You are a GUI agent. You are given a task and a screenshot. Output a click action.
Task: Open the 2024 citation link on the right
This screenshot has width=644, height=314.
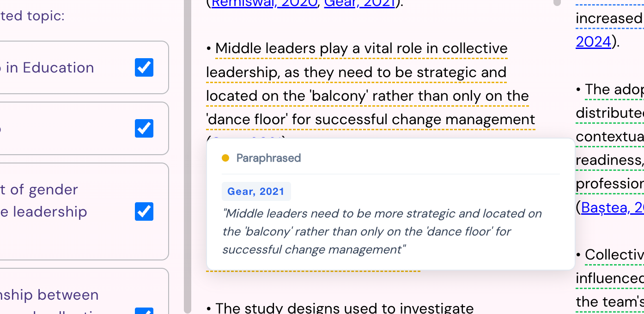[x=594, y=42]
